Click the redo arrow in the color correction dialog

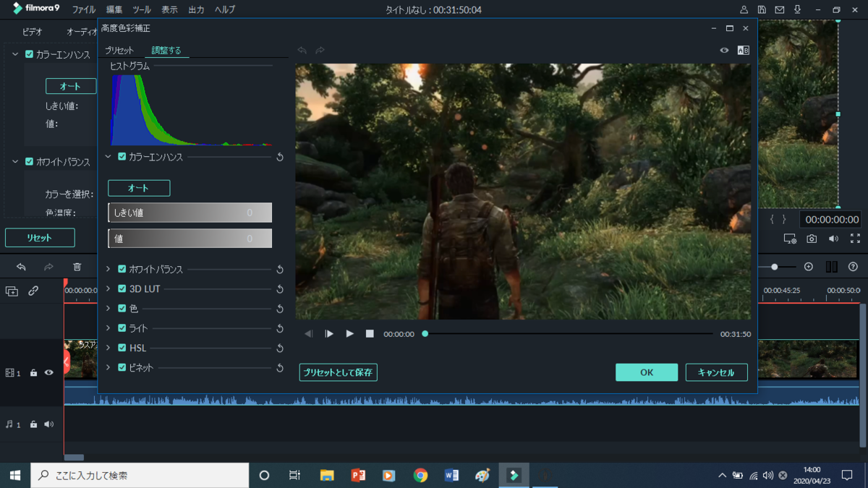(x=320, y=51)
